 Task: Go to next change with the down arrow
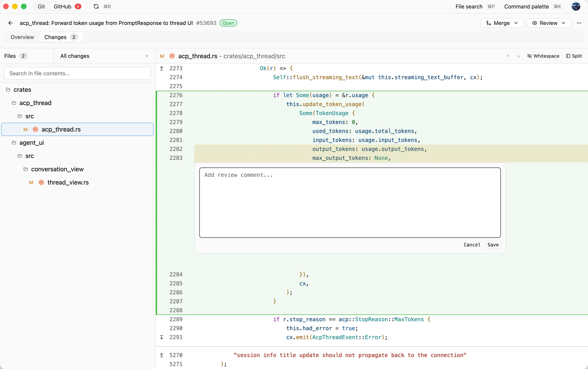[x=519, y=56]
